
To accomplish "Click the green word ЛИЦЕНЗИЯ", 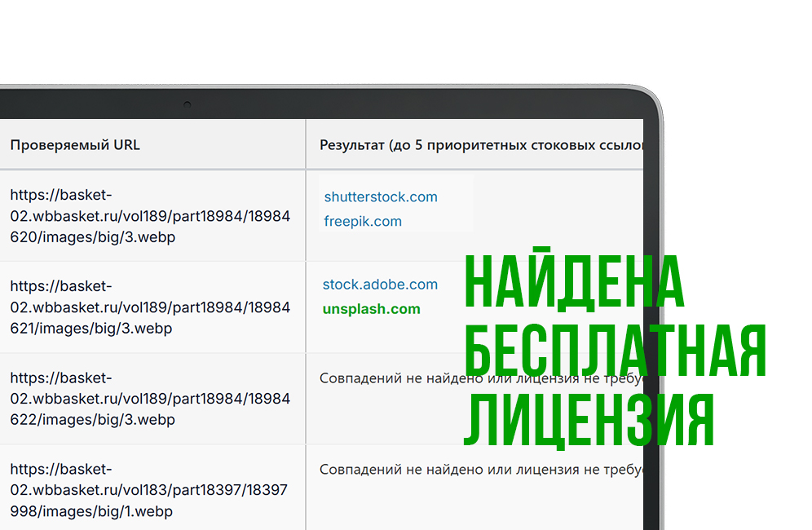I will point(589,420).
